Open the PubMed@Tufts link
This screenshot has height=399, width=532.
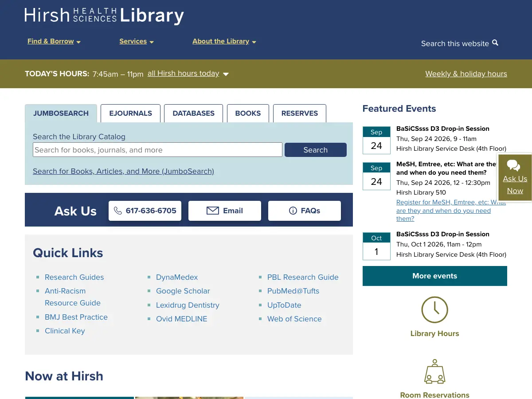click(293, 291)
